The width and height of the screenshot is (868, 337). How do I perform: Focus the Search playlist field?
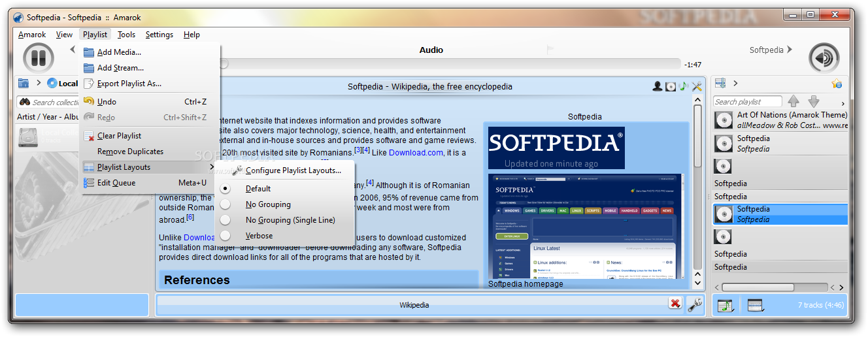coord(746,101)
